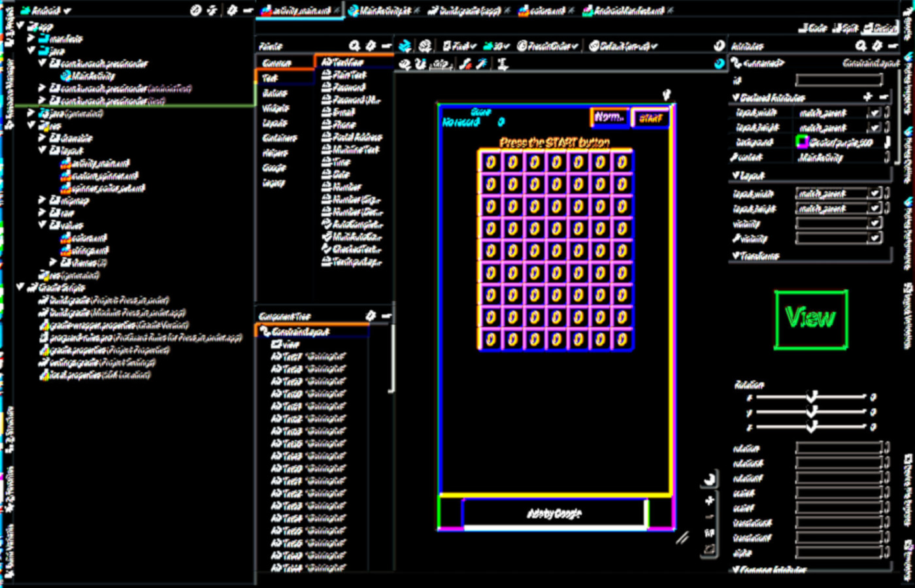Search the Palette using the magnifier icon
This screenshot has width=915, height=588.
click(354, 46)
